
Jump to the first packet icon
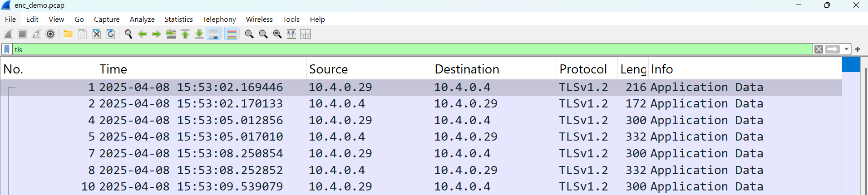point(185,34)
